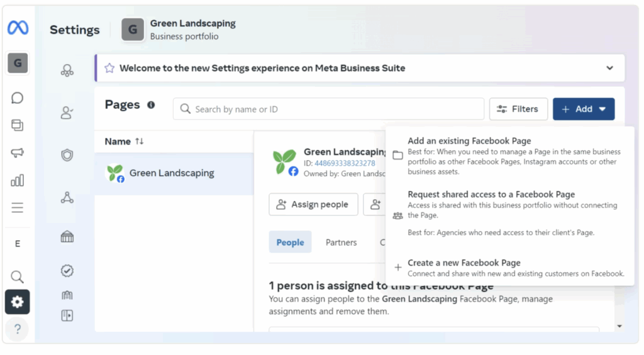
Task: Click the Assign people button
Action: (x=313, y=204)
